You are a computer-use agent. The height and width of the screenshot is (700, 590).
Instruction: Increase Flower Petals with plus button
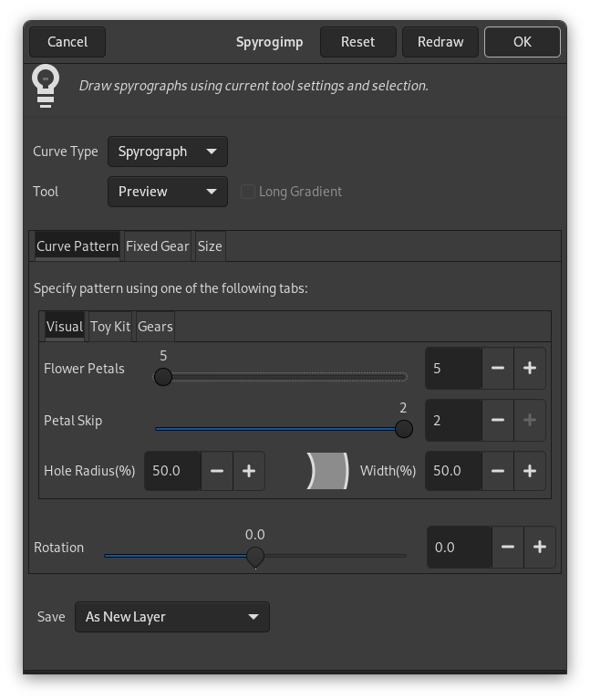pos(530,369)
